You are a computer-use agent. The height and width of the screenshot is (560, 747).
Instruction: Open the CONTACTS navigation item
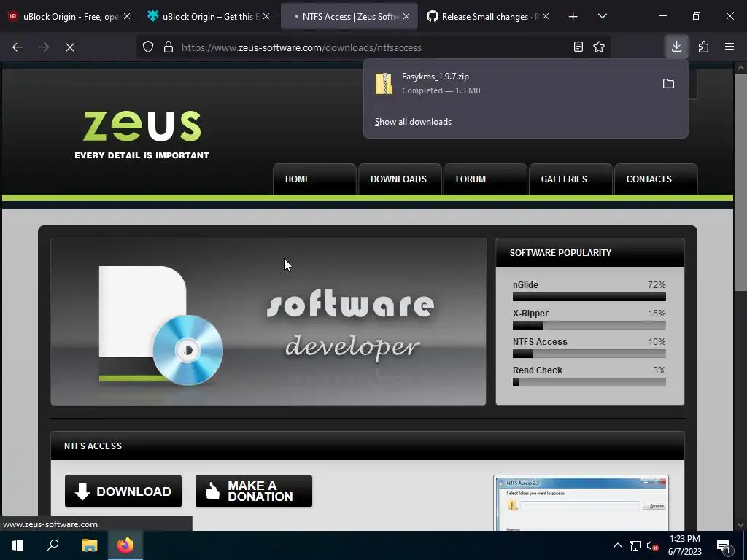point(656,179)
